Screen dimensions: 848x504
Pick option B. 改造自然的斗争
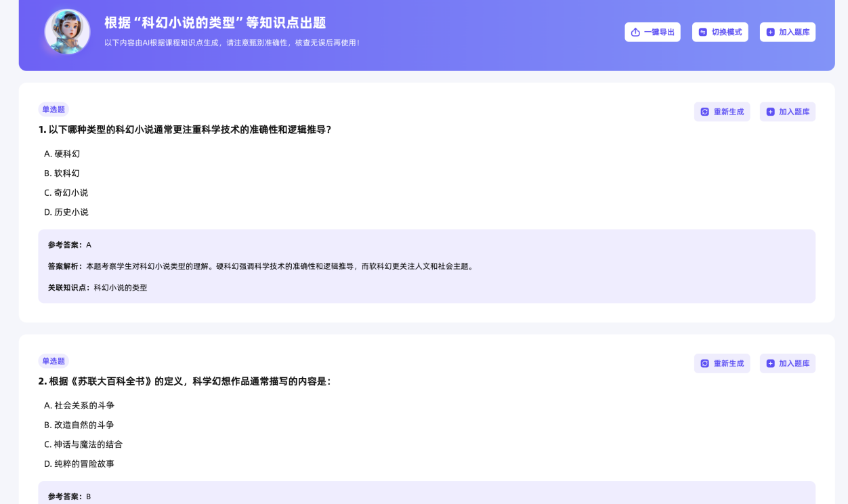coord(79,425)
